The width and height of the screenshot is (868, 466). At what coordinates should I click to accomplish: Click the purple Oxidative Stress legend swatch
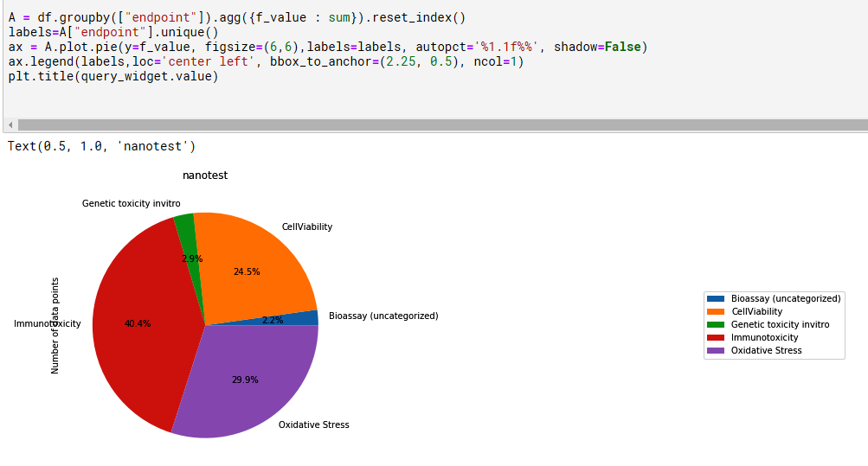coord(717,350)
